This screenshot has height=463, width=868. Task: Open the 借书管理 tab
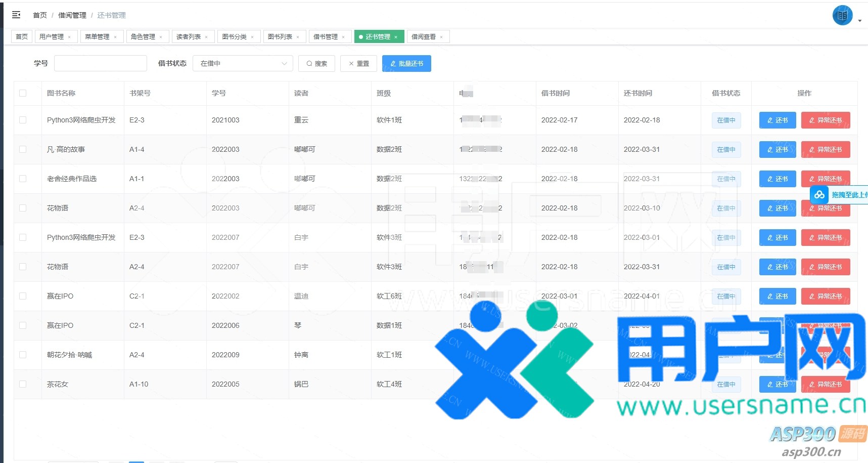pos(326,36)
